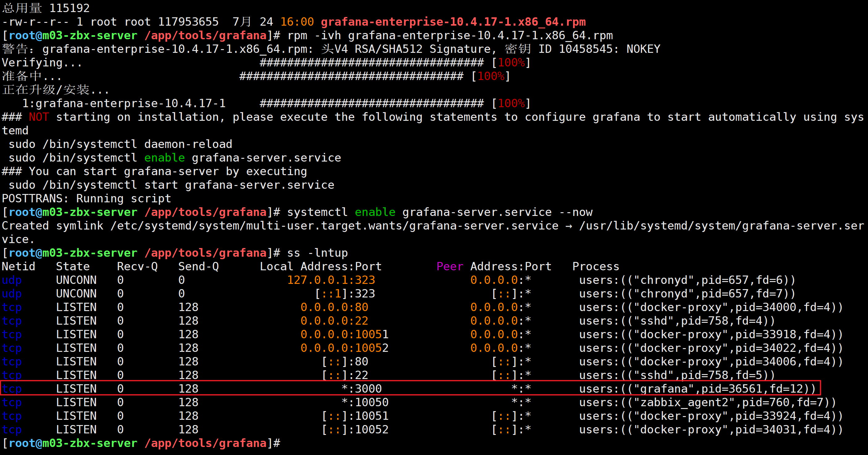Screen dimensions: 868x455
Task: Click the '[::1]:323' local address
Action: pyautogui.click(x=344, y=293)
